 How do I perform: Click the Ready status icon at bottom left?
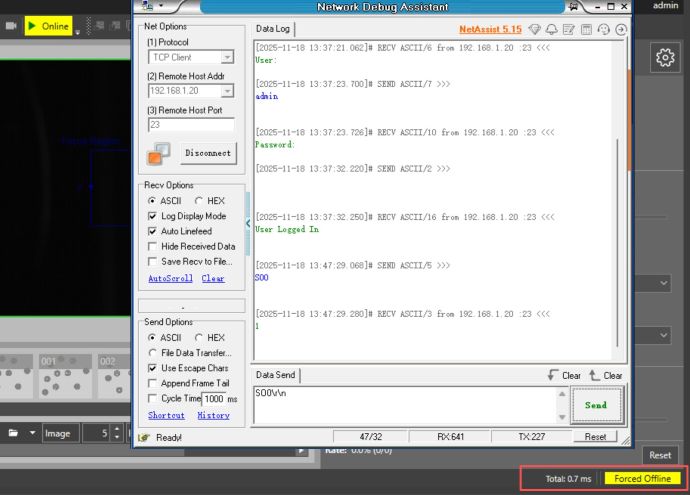[144, 437]
